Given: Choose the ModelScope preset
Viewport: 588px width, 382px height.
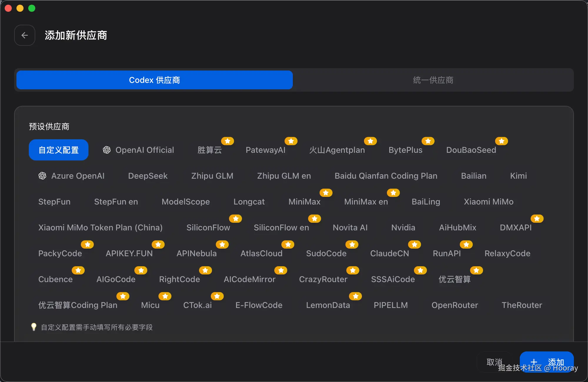Looking at the screenshot, I should 186,202.
